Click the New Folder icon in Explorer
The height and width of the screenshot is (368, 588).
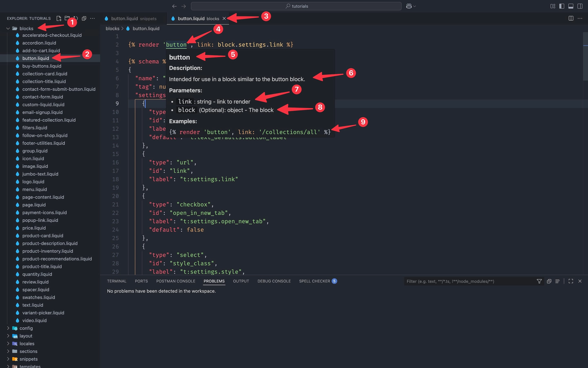[x=67, y=18]
